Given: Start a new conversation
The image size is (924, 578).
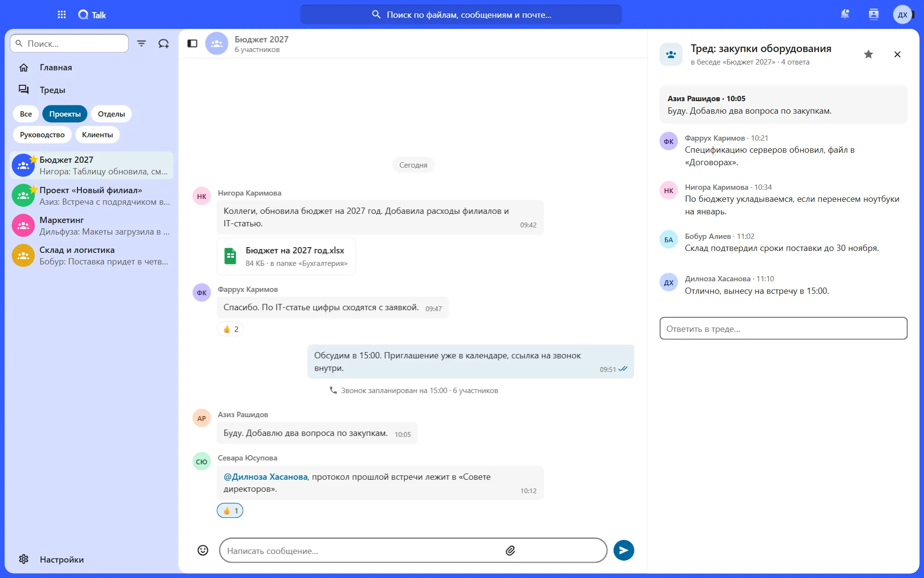Looking at the screenshot, I should (x=164, y=43).
